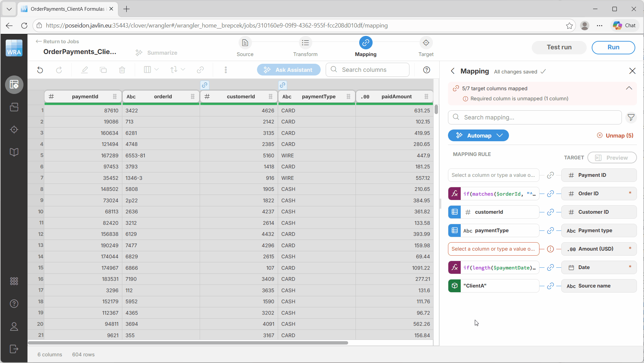
Task: Click the undo icon in toolbar
Action: [40, 70]
